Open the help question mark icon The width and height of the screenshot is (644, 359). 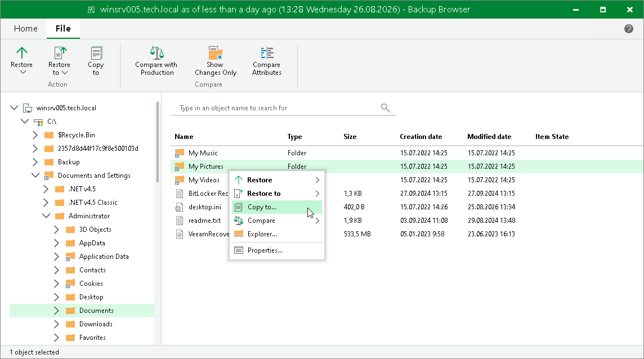[x=628, y=28]
